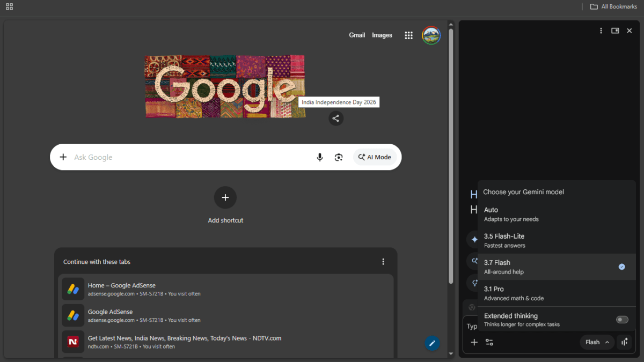Open Gmail link
The height and width of the screenshot is (362, 644).
tap(357, 35)
